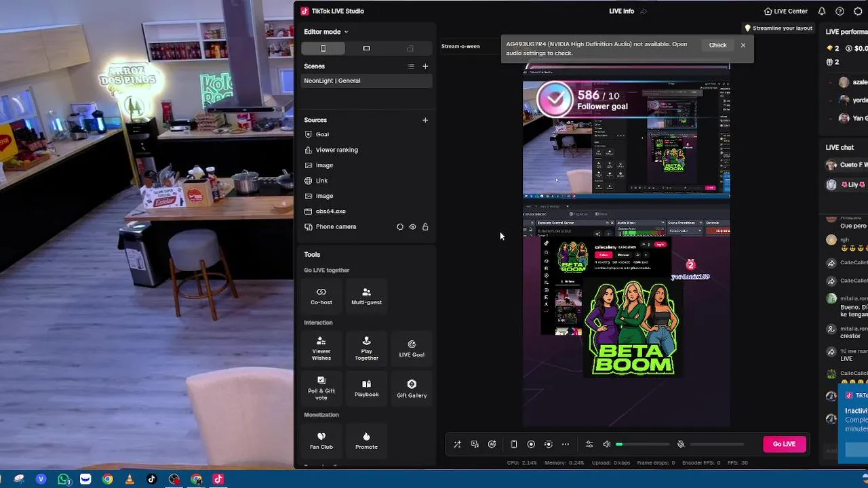This screenshot has height=488, width=868.
Task: Open OBS Studio from the taskbar
Action: 174,479
